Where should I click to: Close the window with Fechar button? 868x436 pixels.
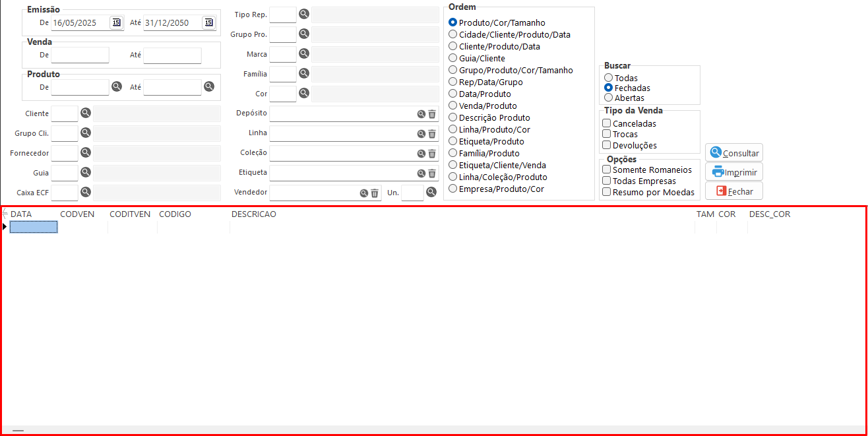[x=733, y=191]
